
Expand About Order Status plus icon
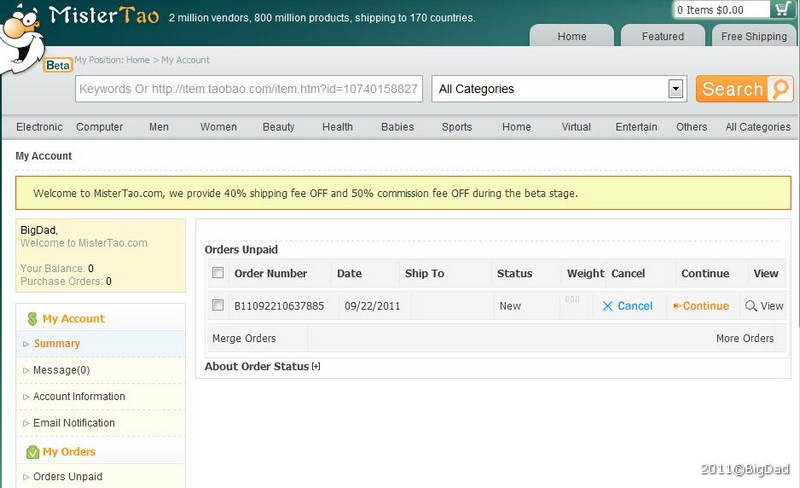point(316,367)
